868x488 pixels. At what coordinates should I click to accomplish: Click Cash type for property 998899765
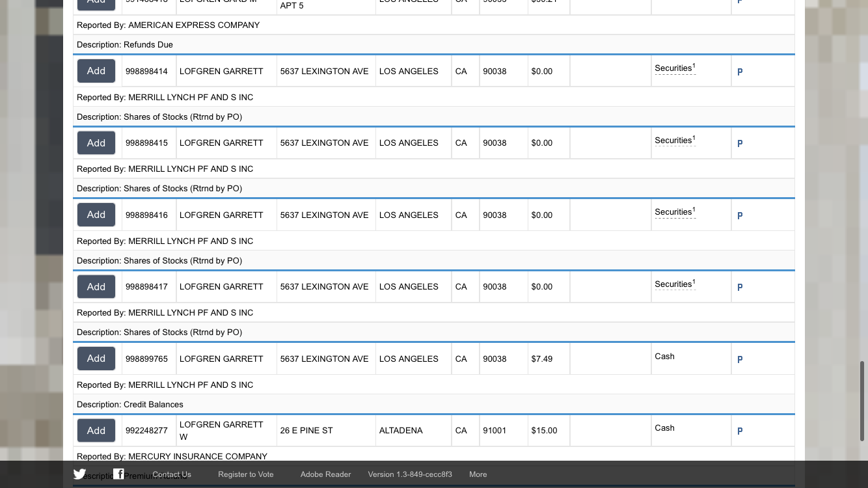coord(664,356)
